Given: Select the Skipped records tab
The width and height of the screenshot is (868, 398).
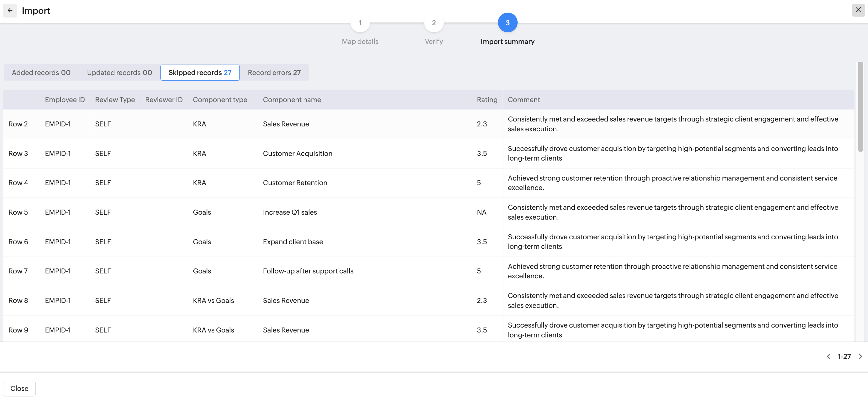Looking at the screenshot, I should (200, 73).
